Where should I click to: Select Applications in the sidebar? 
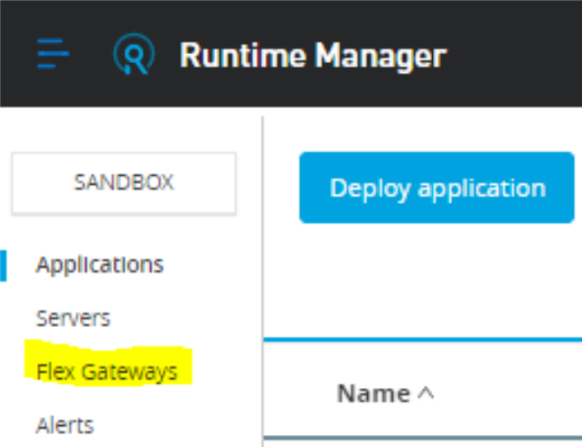tap(100, 265)
